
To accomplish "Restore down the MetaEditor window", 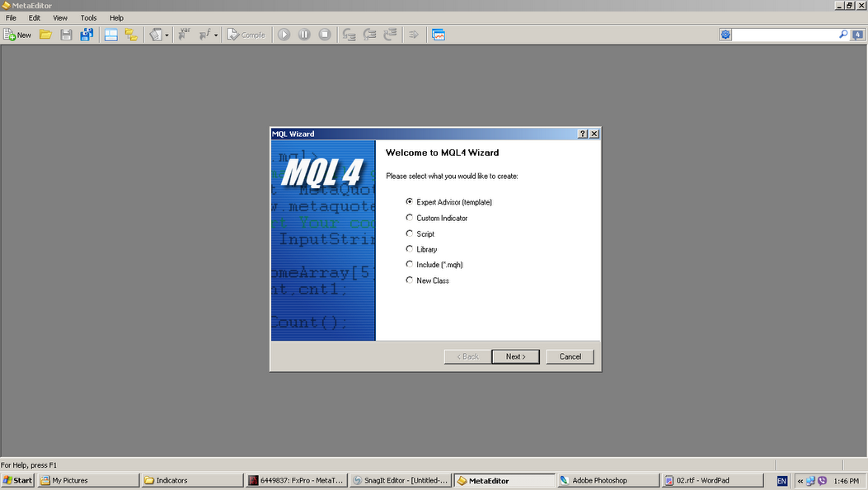I will point(850,6).
